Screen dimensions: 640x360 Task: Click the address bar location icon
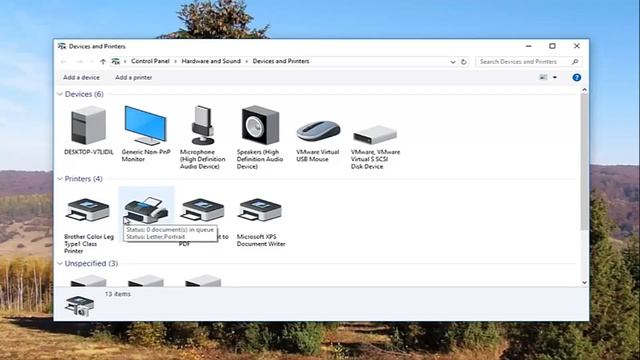point(116,62)
